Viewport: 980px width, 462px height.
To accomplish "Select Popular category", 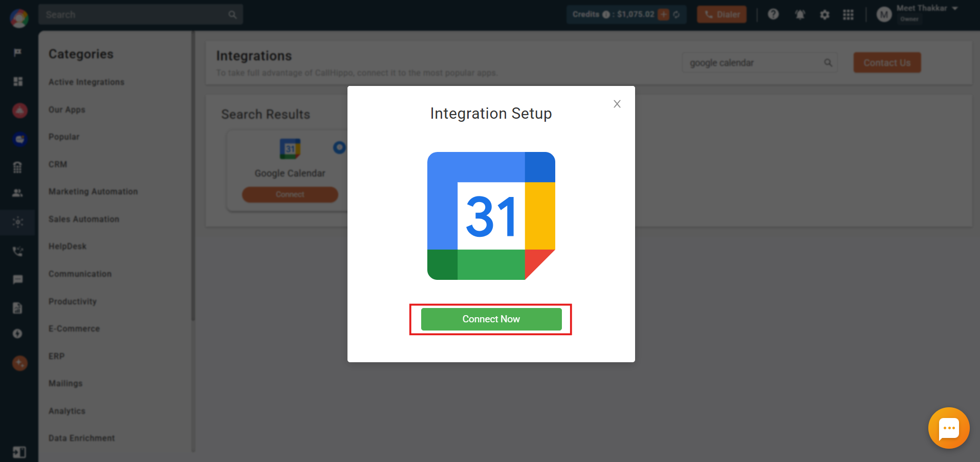I will [x=64, y=137].
